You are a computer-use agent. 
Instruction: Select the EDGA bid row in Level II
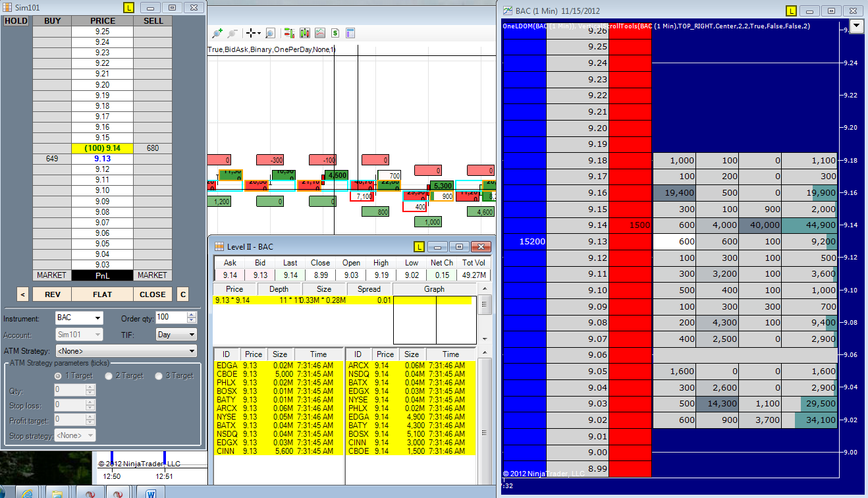pyautogui.click(x=278, y=365)
